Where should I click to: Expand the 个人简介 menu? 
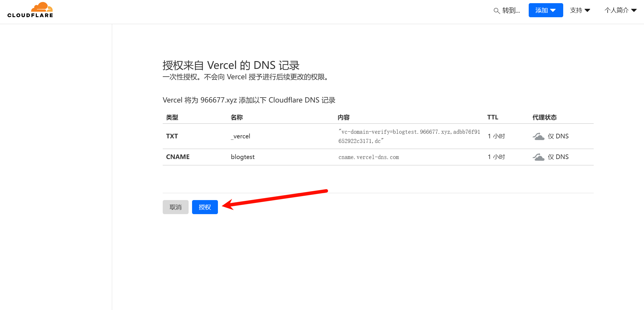(620, 10)
